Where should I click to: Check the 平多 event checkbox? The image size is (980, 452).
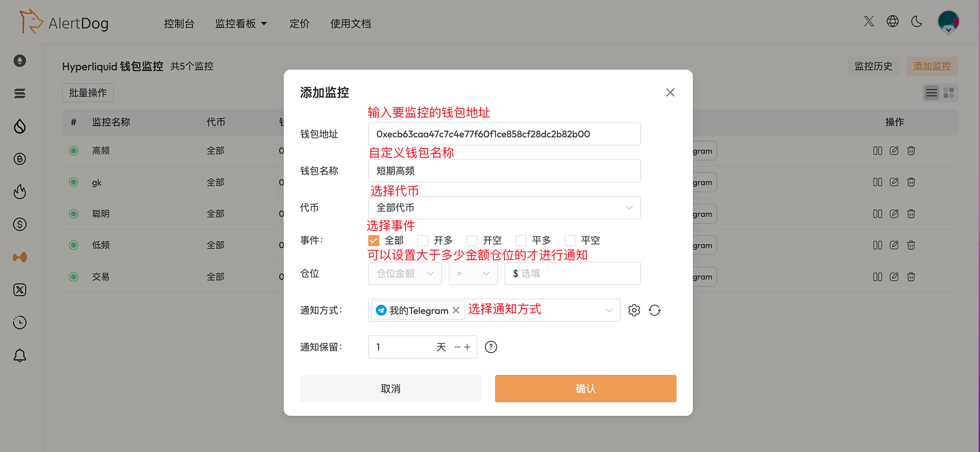click(521, 241)
